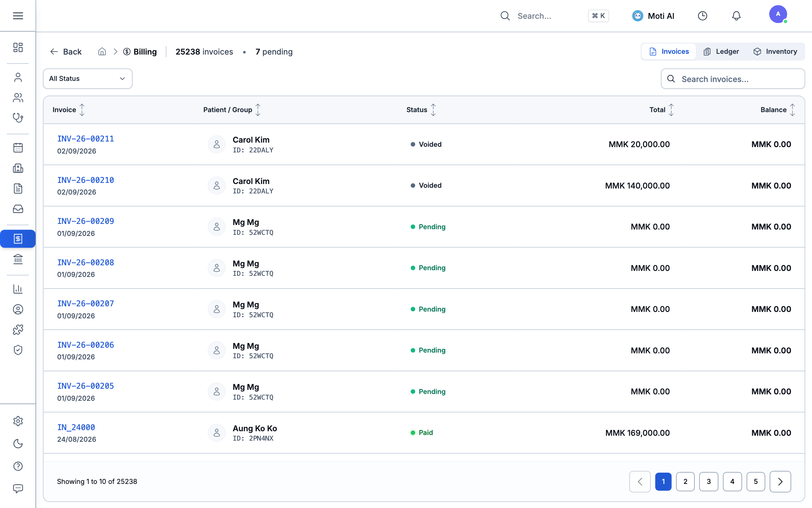Sort by Total column
812x508 pixels.
pos(662,110)
